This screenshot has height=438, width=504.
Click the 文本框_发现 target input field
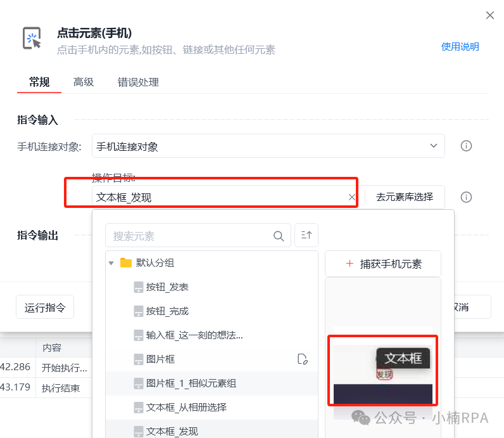(x=222, y=197)
